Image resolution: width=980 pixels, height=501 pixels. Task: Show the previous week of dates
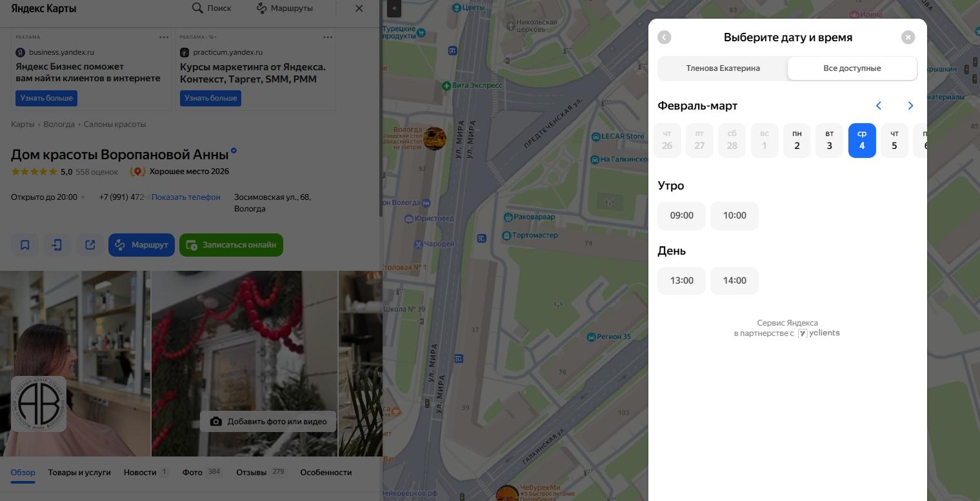coord(878,106)
